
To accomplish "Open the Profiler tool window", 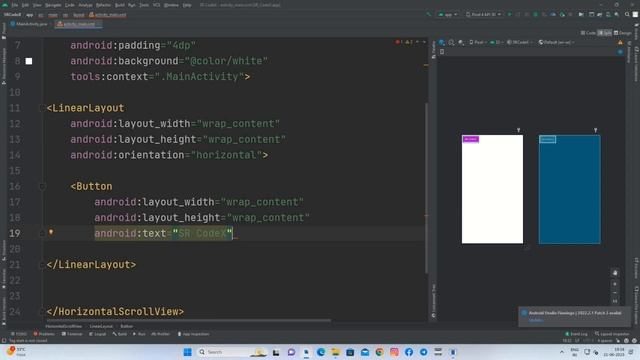I will (x=161, y=334).
